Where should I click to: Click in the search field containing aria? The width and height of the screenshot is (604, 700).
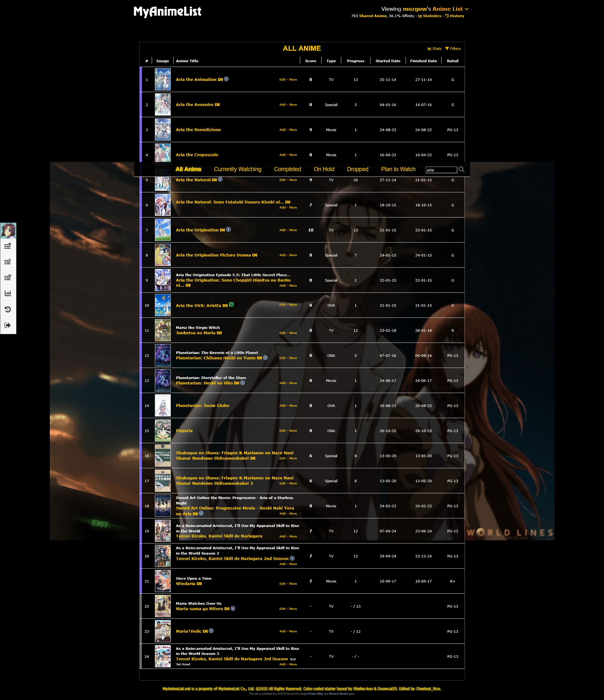coord(441,170)
